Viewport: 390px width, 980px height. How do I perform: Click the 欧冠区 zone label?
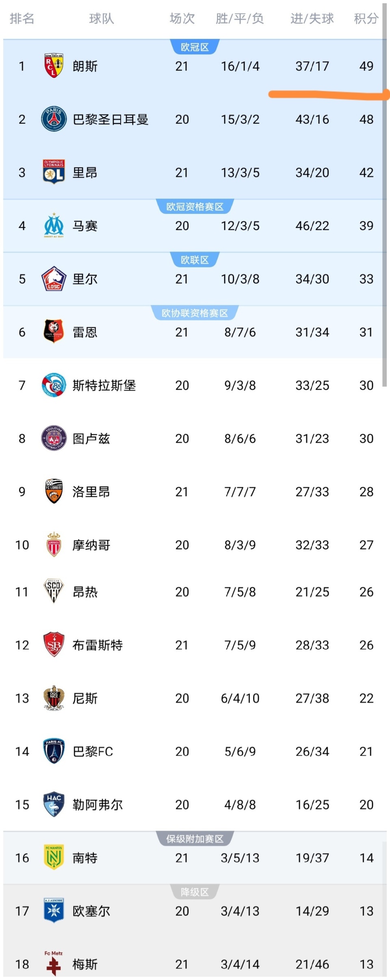195,47
